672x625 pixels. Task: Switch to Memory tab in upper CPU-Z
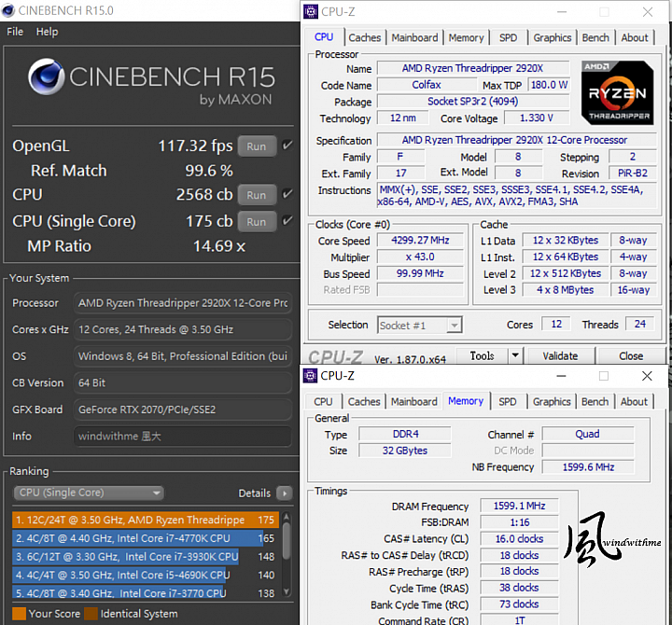[466, 37]
